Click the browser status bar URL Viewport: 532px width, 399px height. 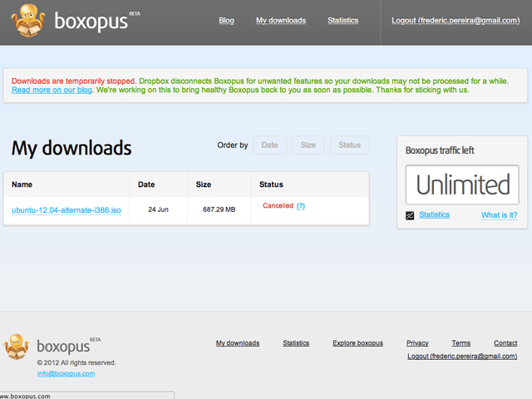pos(25,396)
